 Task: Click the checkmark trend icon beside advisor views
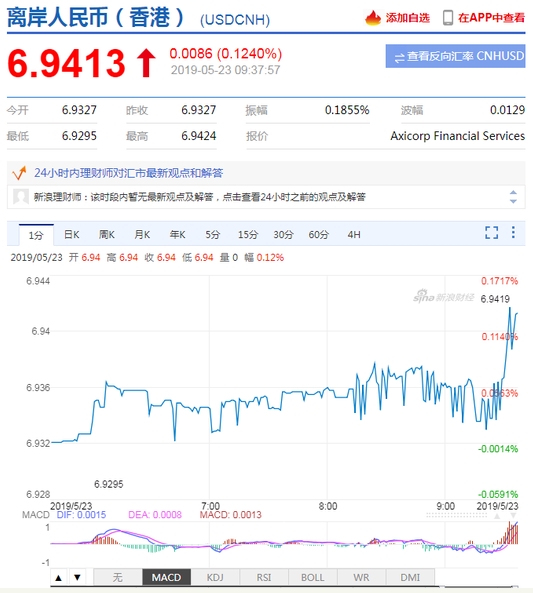point(19,173)
